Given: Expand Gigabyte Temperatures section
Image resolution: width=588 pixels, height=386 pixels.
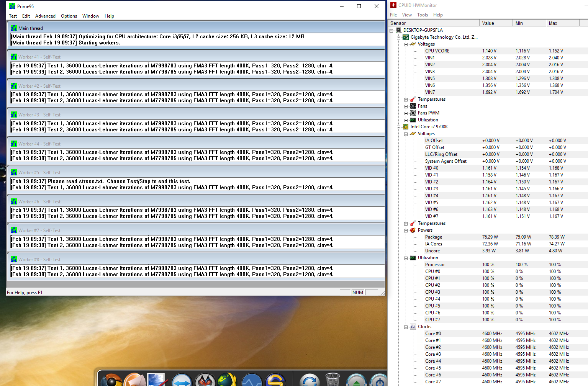Looking at the screenshot, I should pos(406,100).
